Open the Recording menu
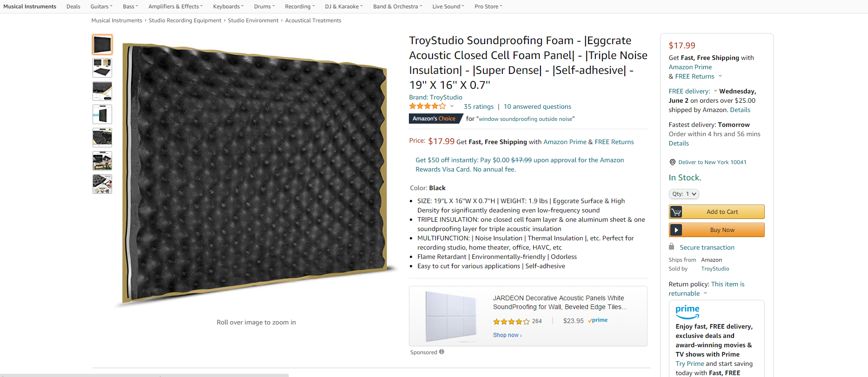The width and height of the screenshot is (868, 377). [x=300, y=7]
